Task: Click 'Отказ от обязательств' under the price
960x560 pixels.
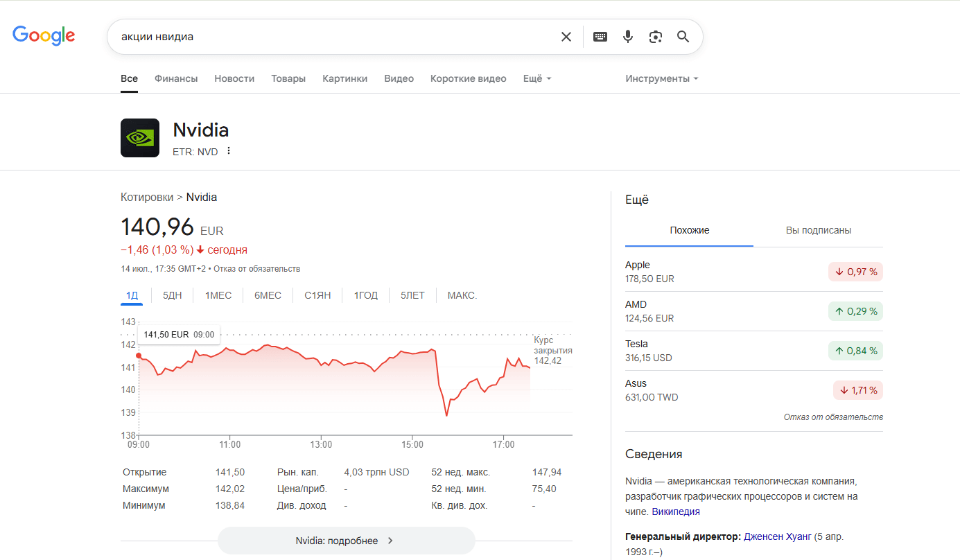Action: pyautogui.click(x=256, y=269)
